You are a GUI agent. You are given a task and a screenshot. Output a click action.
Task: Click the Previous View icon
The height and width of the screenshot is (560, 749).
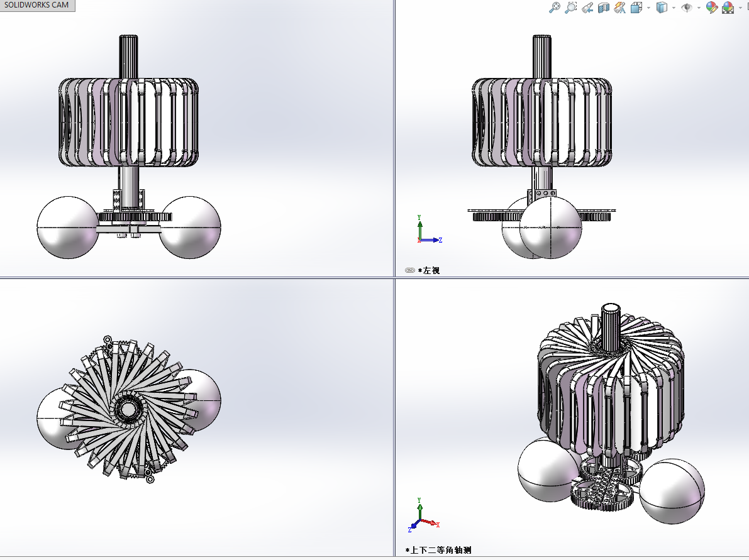(x=587, y=7)
